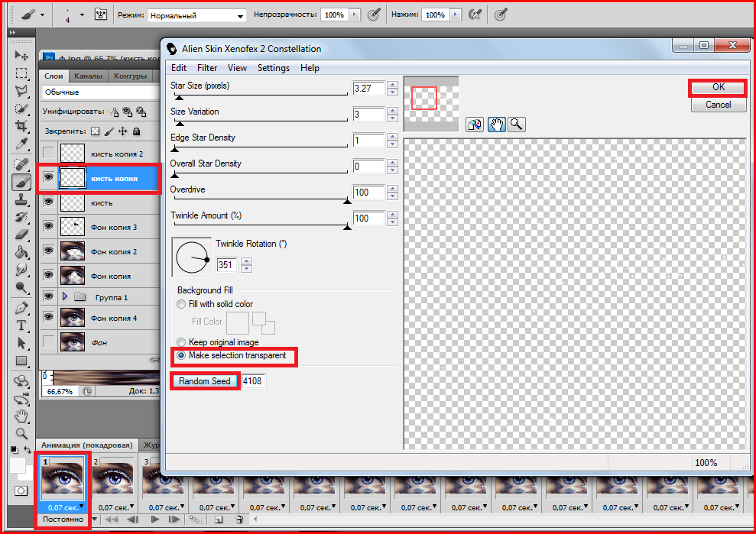The width and height of the screenshot is (756, 534).
Task: Select the Clone Stamp tool
Action: coord(21,199)
